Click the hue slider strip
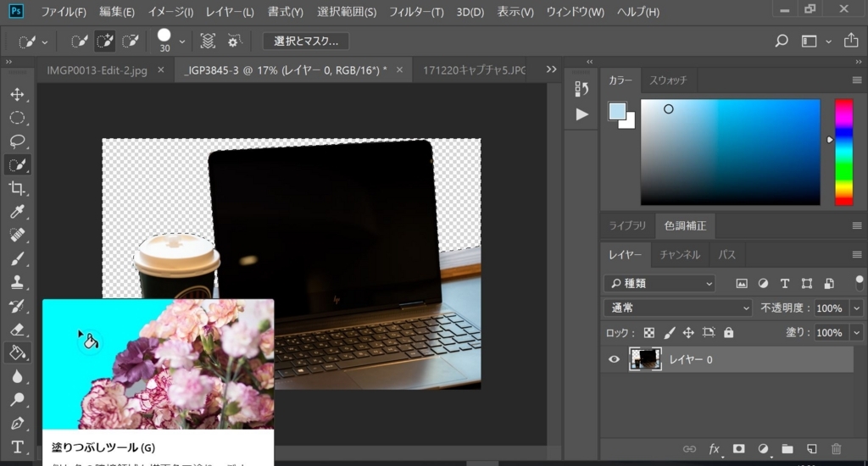868x466 pixels. click(843, 153)
